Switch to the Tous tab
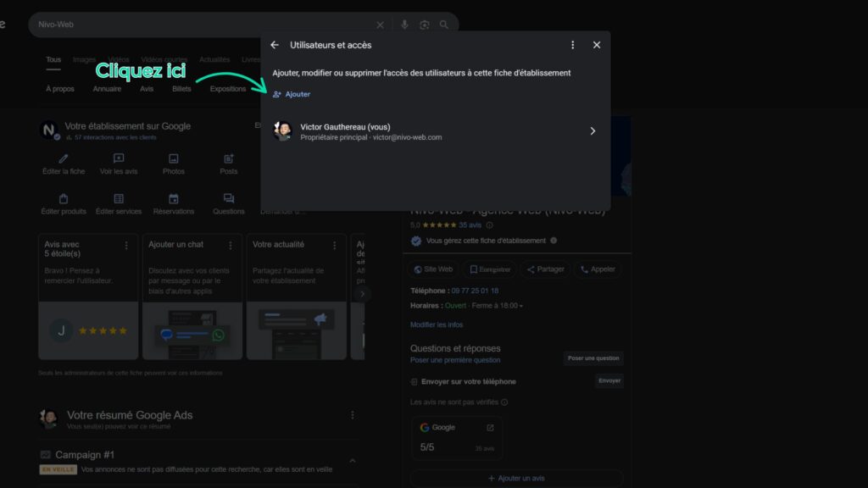 (53, 60)
